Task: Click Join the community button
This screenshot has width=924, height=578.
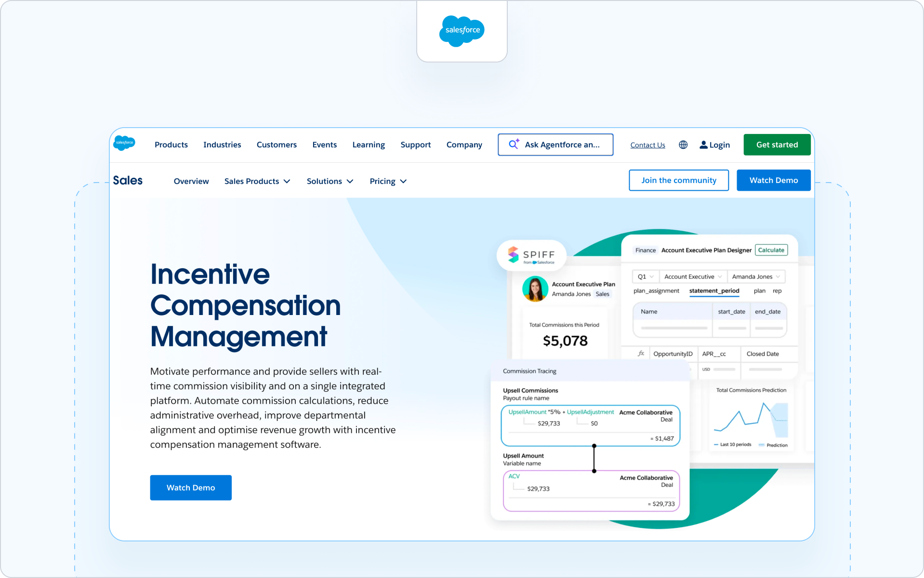Action: click(679, 180)
